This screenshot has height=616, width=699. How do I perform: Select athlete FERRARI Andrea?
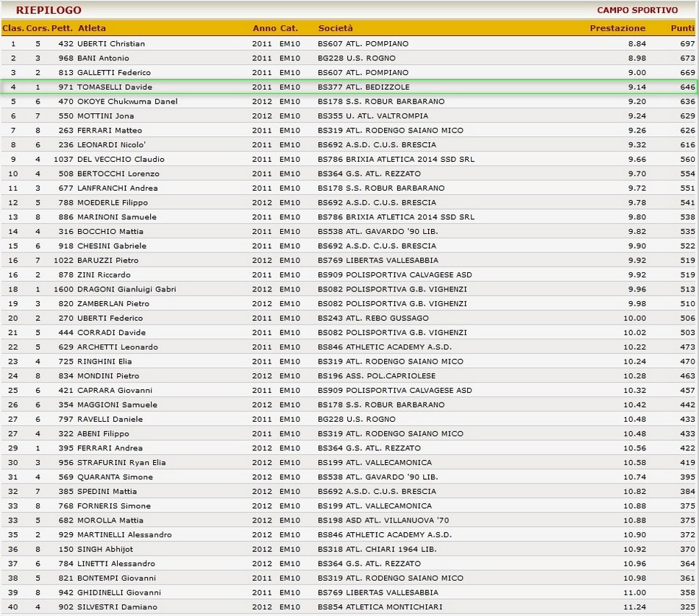tap(110, 448)
